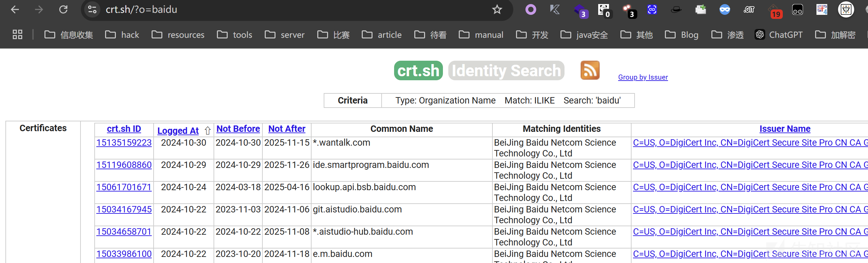The width and height of the screenshot is (868, 263).
Task: Sort results by Not After header
Action: 287,129
